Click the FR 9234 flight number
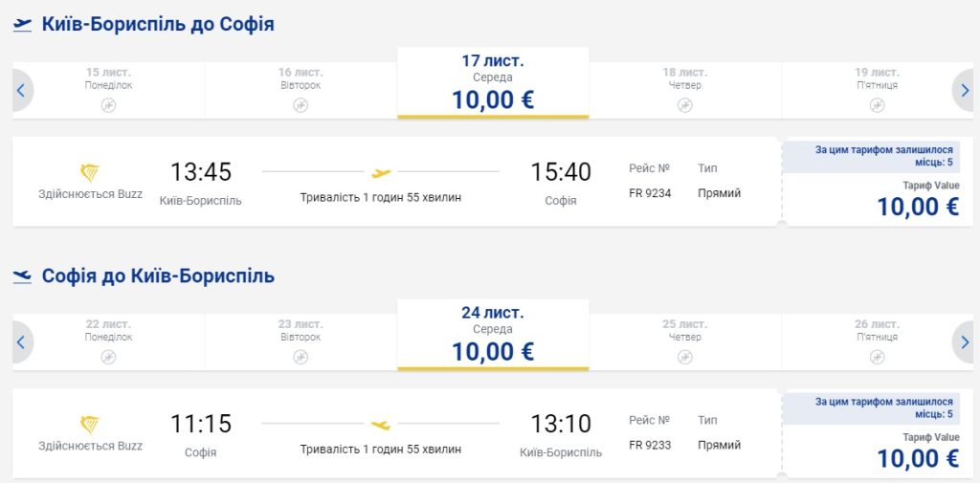The image size is (980, 483). pyautogui.click(x=650, y=193)
